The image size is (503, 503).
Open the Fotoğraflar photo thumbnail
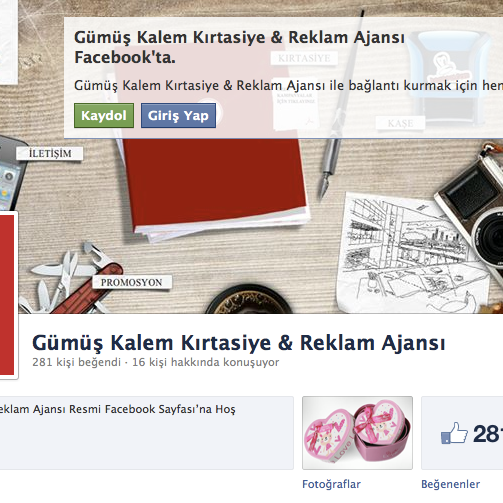tap(357, 433)
